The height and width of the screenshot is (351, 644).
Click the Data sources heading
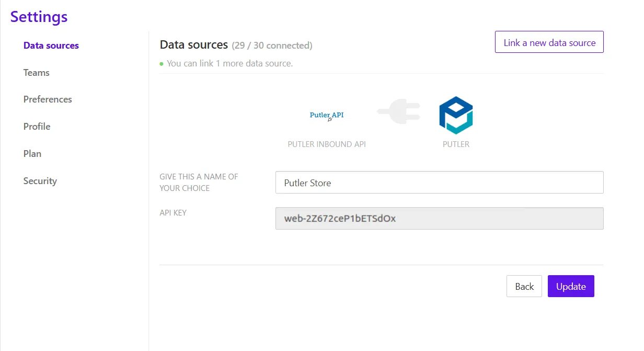point(194,45)
